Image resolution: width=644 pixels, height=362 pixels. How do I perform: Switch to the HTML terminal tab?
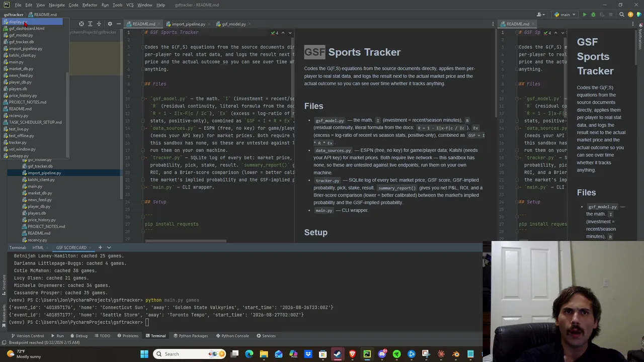(x=38, y=247)
